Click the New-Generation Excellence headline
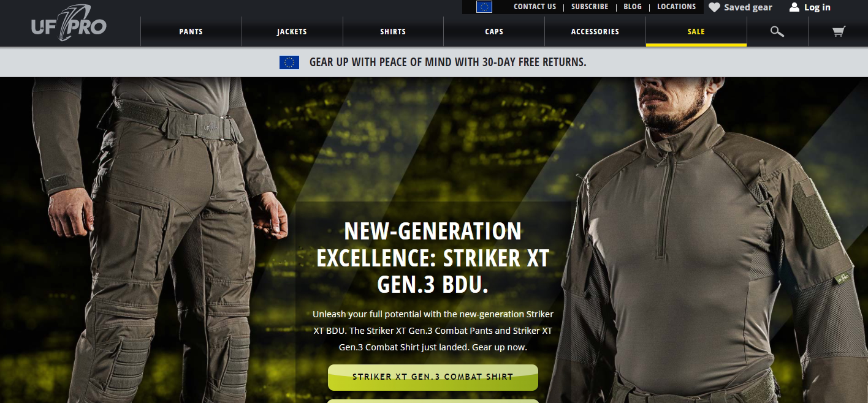 click(433, 258)
